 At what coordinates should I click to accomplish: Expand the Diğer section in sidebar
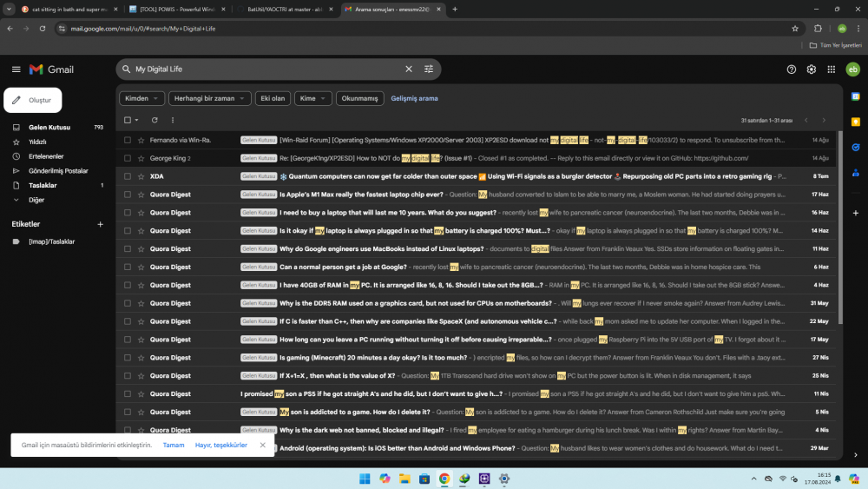click(36, 200)
